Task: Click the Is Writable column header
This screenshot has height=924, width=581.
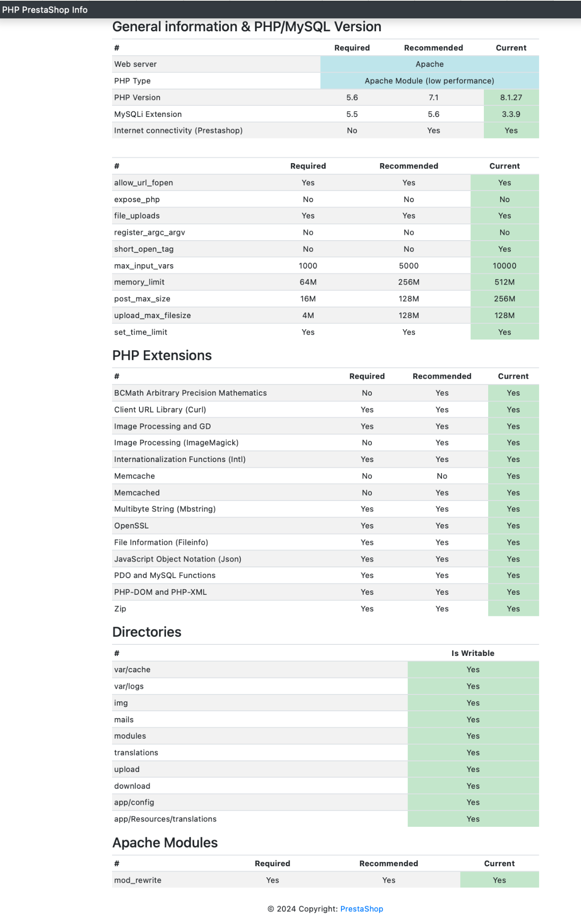Action: (473, 653)
